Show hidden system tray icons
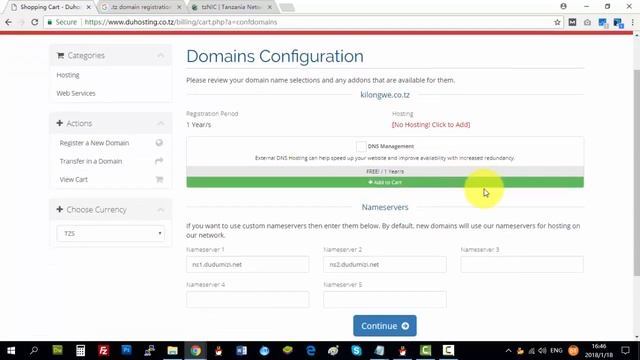The width and height of the screenshot is (640, 360). click(508, 351)
